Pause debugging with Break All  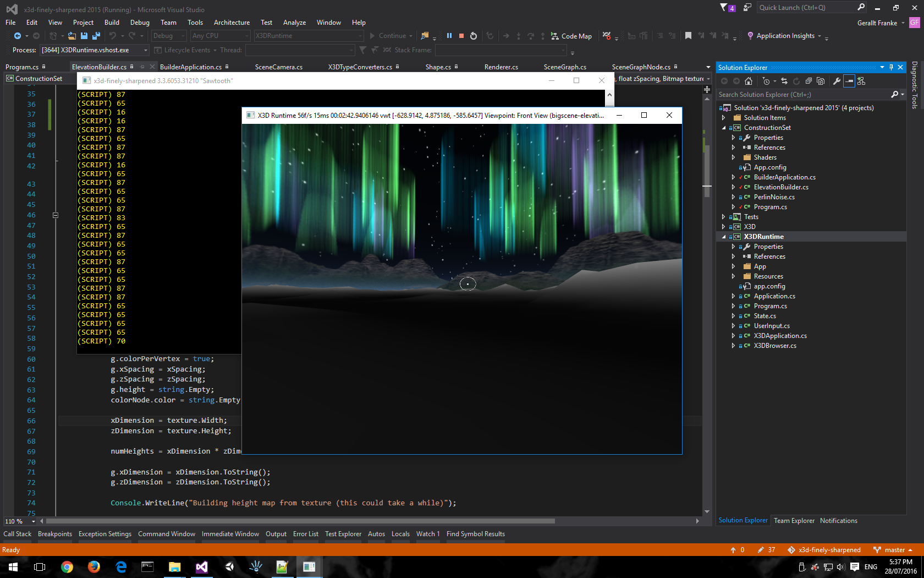point(449,36)
